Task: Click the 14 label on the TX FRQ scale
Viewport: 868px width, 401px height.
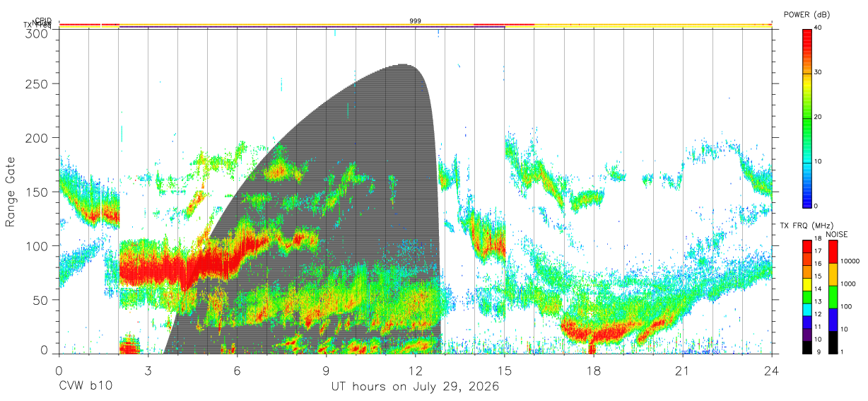Action: tap(819, 289)
